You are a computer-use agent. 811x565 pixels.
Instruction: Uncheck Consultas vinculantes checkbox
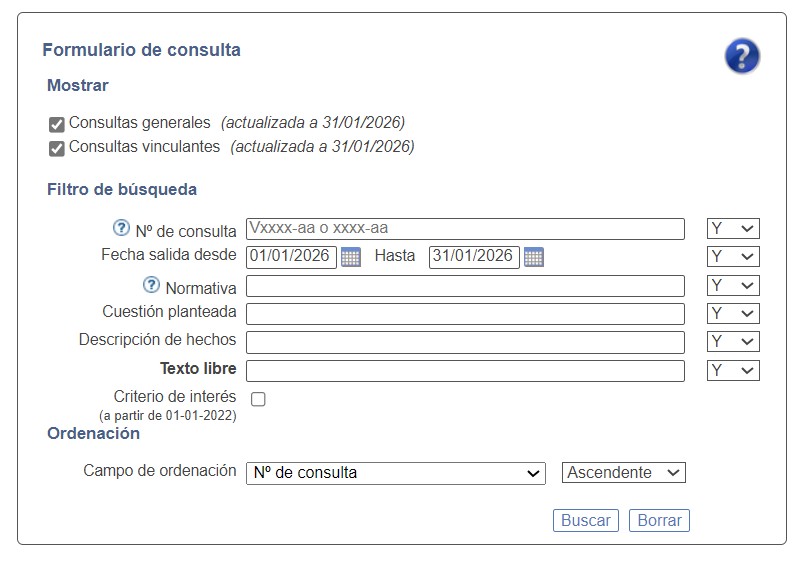pyautogui.click(x=57, y=148)
